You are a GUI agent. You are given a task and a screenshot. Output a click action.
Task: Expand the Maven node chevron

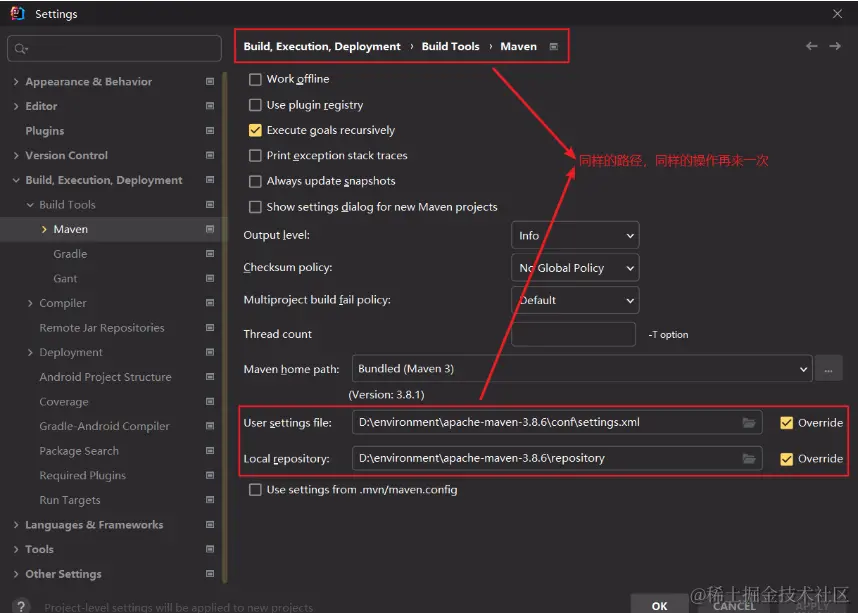click(44, 229)
